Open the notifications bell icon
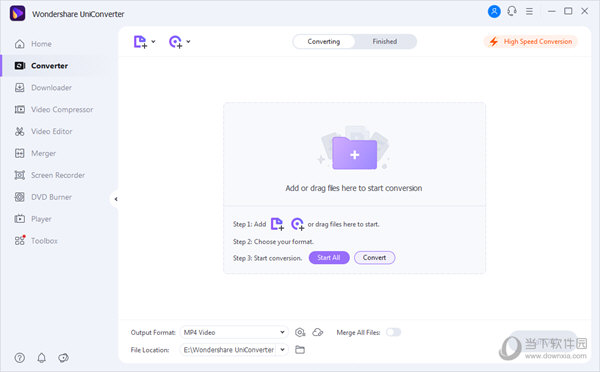Viewport: 600px width, 372px height. [41, 358]
